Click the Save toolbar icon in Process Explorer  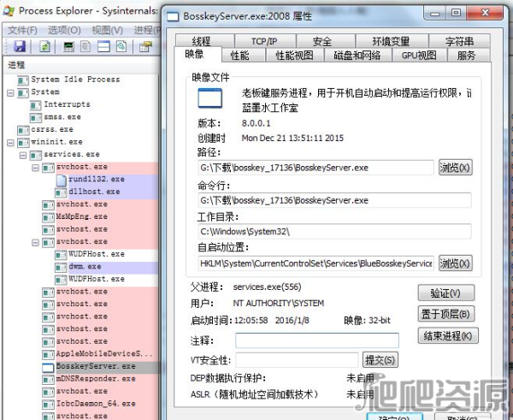(x=20, y=46)
